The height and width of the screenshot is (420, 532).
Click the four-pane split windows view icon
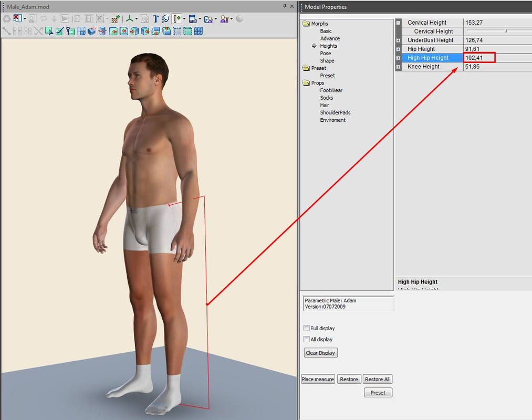pos(81,31)
